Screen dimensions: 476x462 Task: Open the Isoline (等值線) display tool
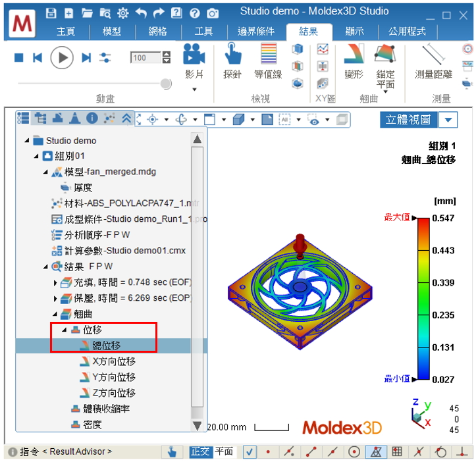tap(268, 54)
